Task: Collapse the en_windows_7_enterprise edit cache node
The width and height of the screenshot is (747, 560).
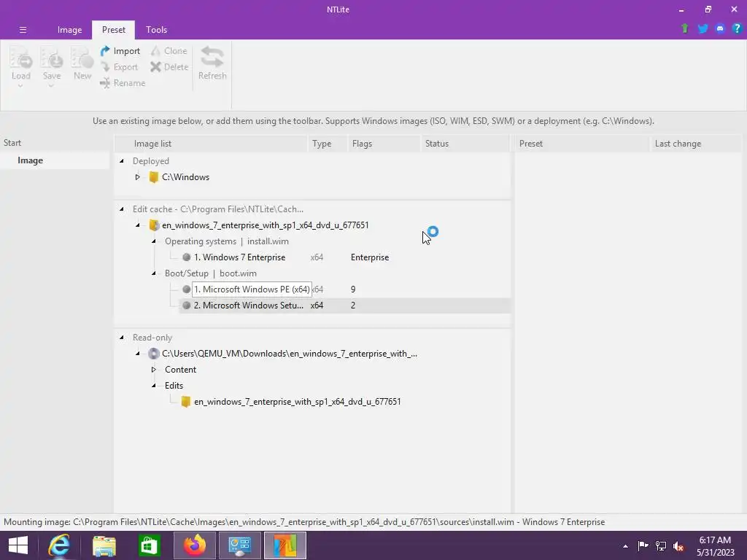Action: pyautogui.click(x=138, y=225)
